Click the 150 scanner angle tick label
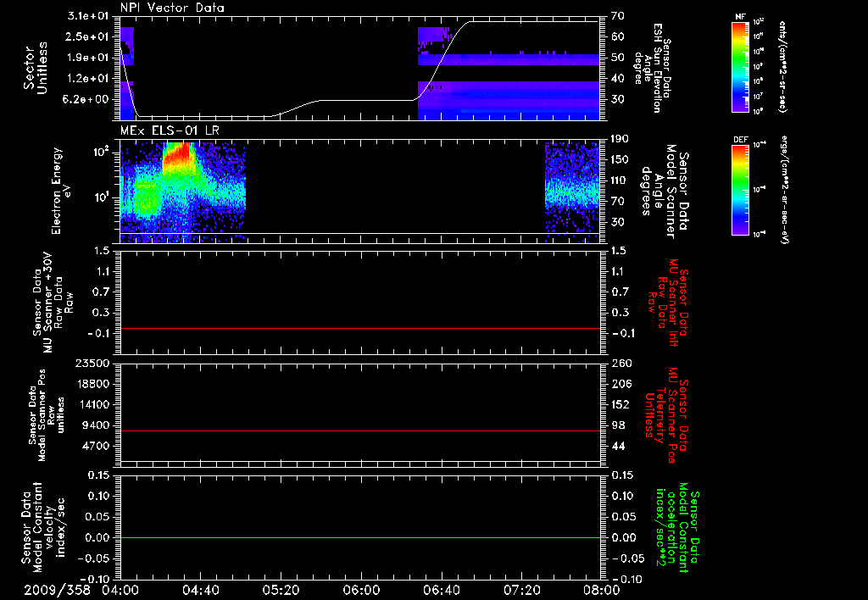Image resolution: width=868 pixels, height=600 pixels. 619,160
